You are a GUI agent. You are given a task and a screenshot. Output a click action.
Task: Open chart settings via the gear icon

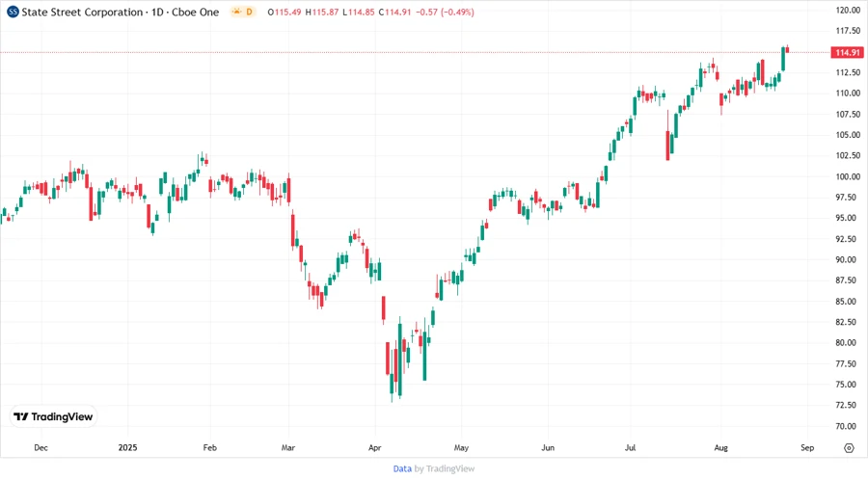(x=848, y=448)
